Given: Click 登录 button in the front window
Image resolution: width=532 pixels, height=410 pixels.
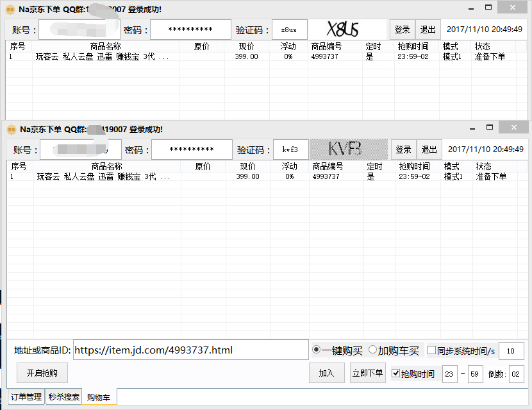Looking at the screenshot, I should coord(404,149).
